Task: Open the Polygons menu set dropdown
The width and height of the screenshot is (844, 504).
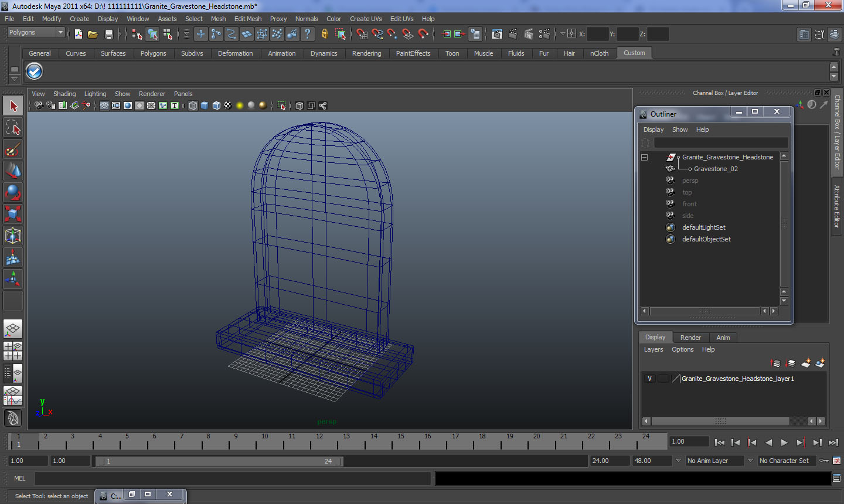Action: pyautogui.click(x=35, y=33)
